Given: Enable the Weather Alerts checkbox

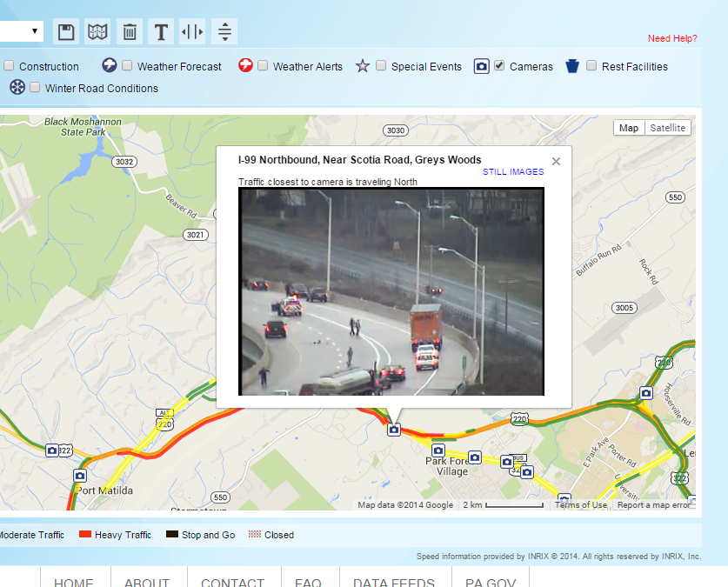Looking at the screenshot, I should 263,65.
